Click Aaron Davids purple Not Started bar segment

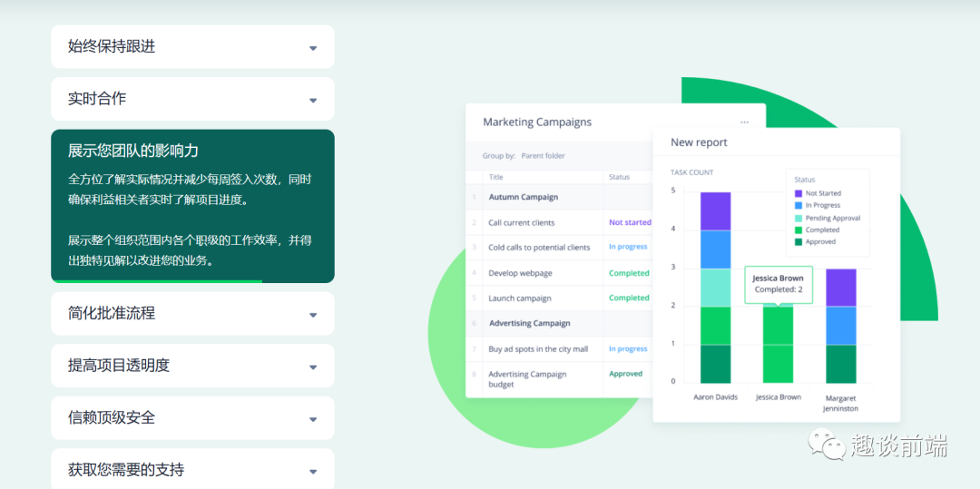(716, 211)
